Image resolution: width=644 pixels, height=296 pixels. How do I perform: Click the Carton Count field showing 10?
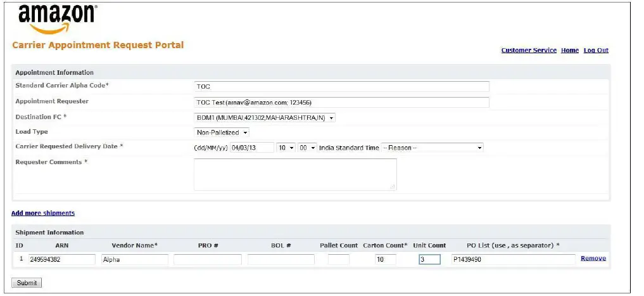(x=385, y=259)
